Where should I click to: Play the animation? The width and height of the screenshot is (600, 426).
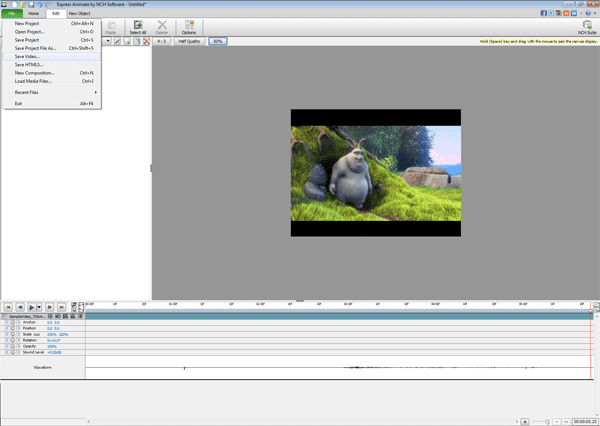click(x=32, y=307)
